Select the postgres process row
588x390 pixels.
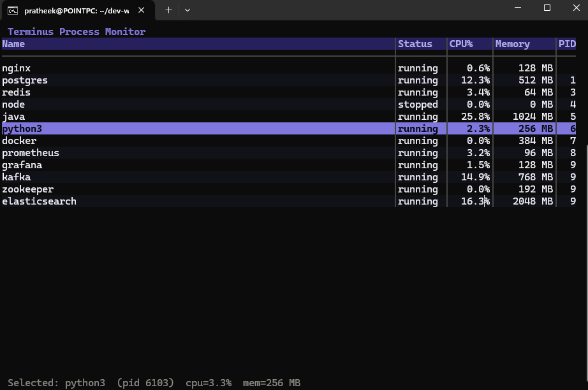coord(289,80)
